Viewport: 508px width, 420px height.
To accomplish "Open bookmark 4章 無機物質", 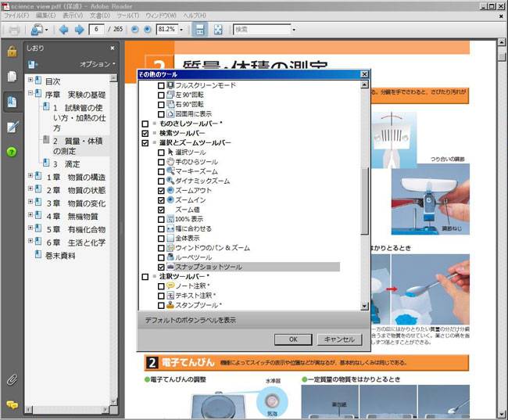I will click(72, 217).
